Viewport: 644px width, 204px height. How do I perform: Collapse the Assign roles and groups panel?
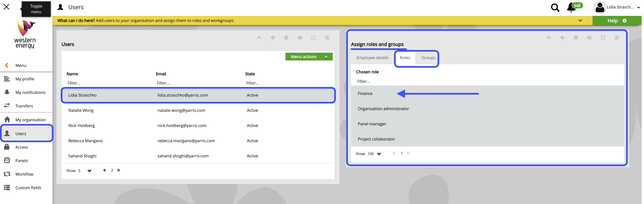coord(548,38)
